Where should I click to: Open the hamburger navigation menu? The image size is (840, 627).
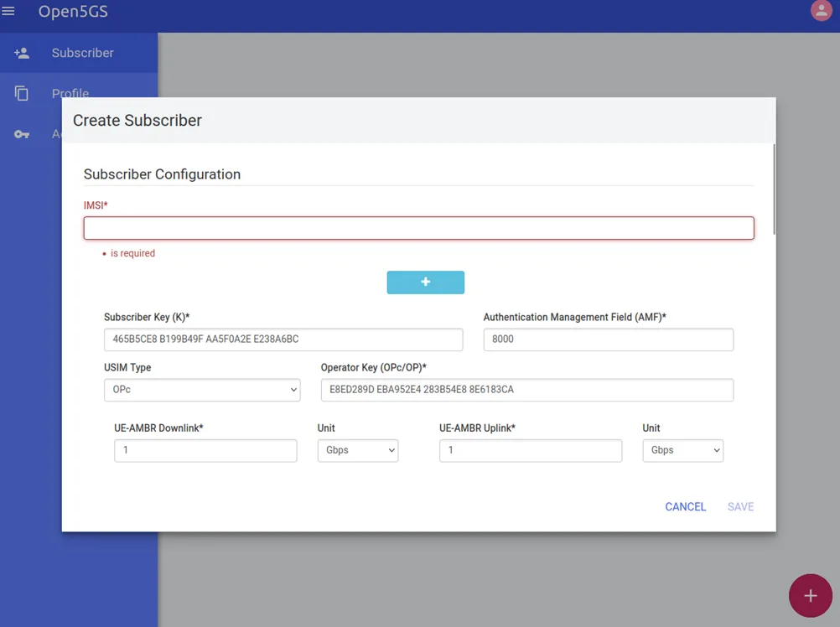8,11
